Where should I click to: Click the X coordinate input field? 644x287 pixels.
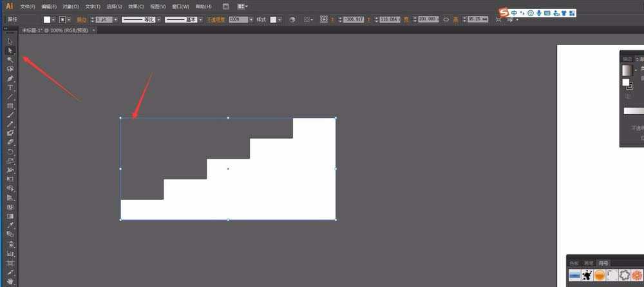tap(361, 19)
